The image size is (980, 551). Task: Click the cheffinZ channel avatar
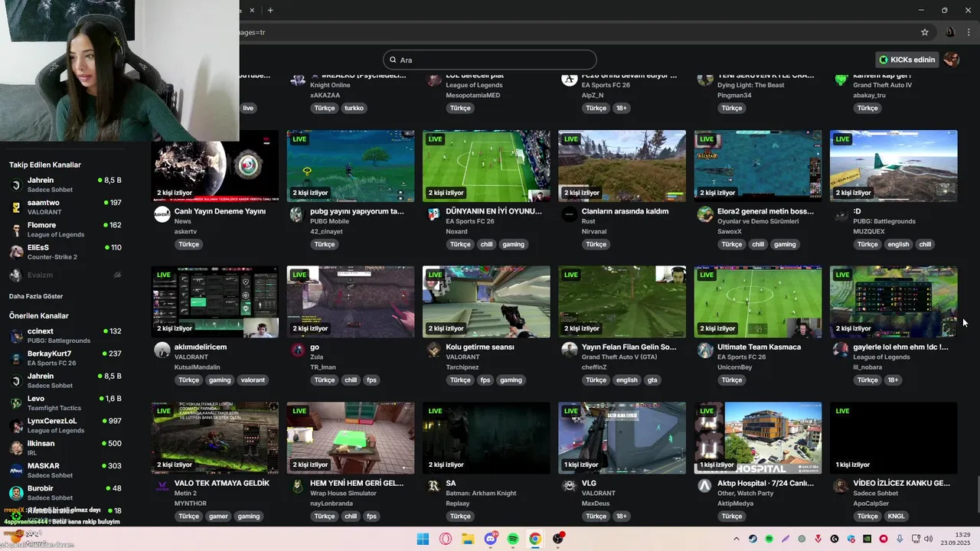click(x=569, y=350)
